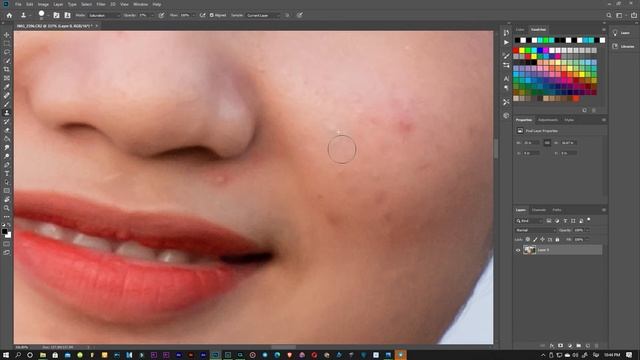The height and width of the screenshot is (360, 640).
Task: Open the Sample dropdown showing Current Layer
Action: pyautogui.click(x=263, y=15)
